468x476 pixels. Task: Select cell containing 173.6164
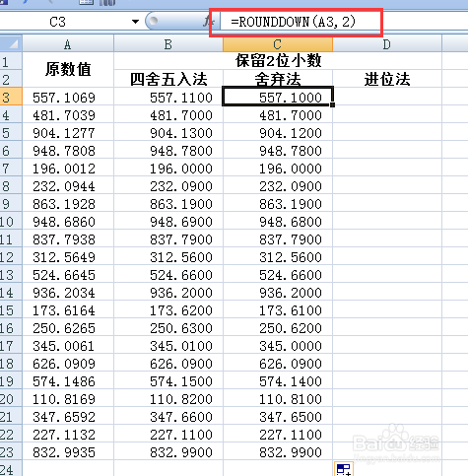(x=68, y=310)
